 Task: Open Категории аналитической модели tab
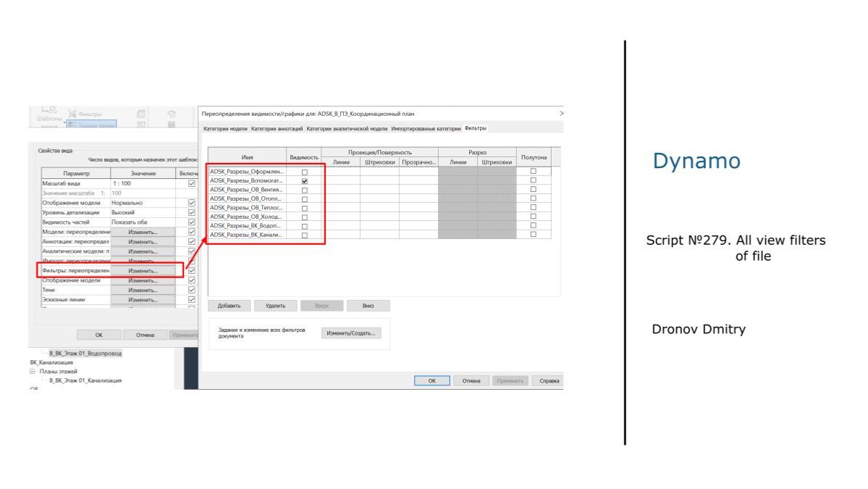[347, 128]
